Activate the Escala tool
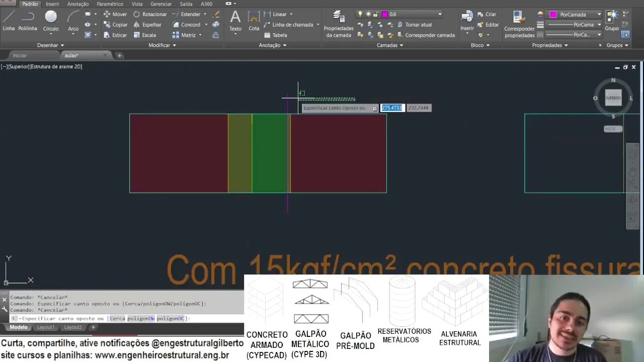644x362 pixels. [x=144, y=35]
